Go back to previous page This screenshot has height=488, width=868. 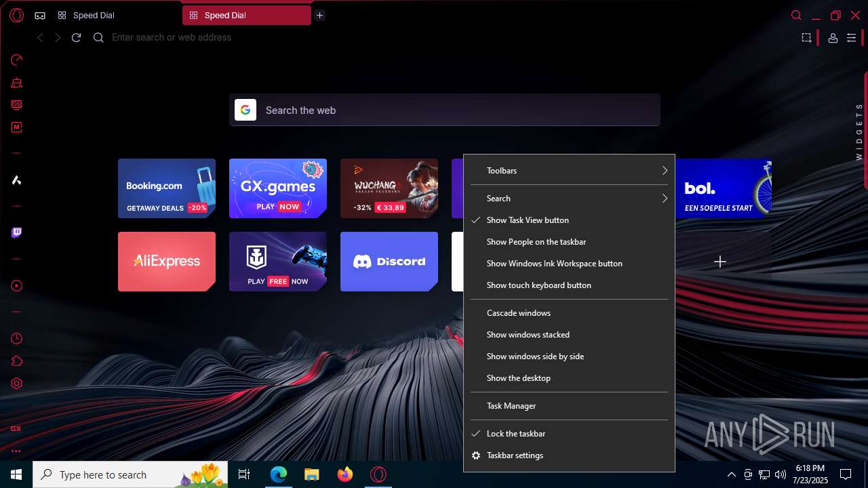pos(40,37)
